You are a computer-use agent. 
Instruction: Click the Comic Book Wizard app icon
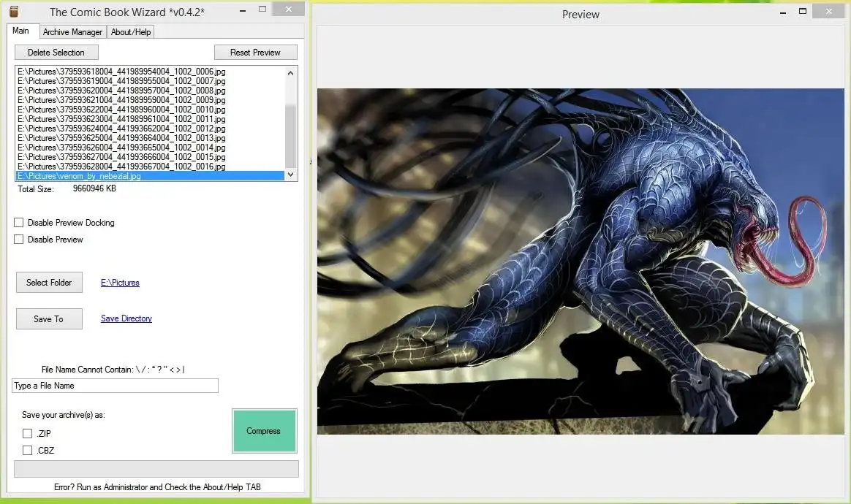14,11
